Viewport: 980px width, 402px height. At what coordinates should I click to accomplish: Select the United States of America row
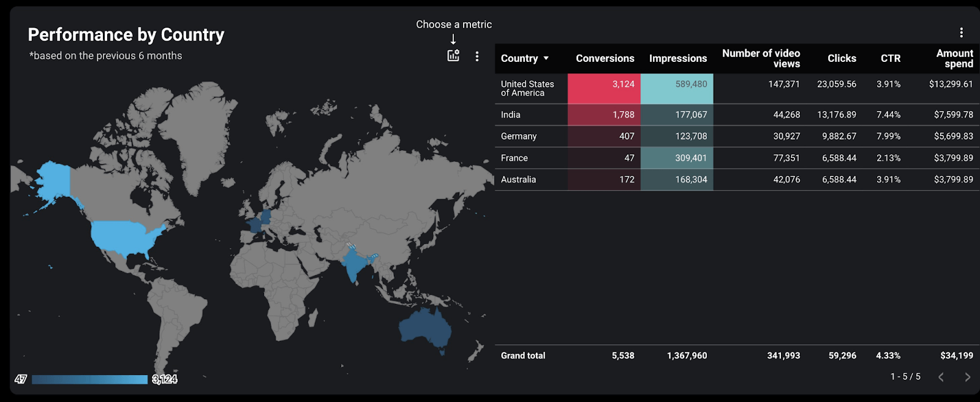click(x=737, y=88)
